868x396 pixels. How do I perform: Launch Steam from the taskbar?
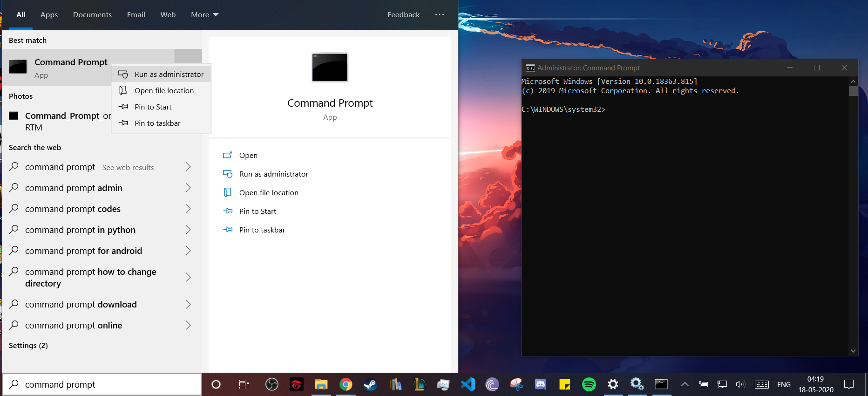tap(370, 384)
